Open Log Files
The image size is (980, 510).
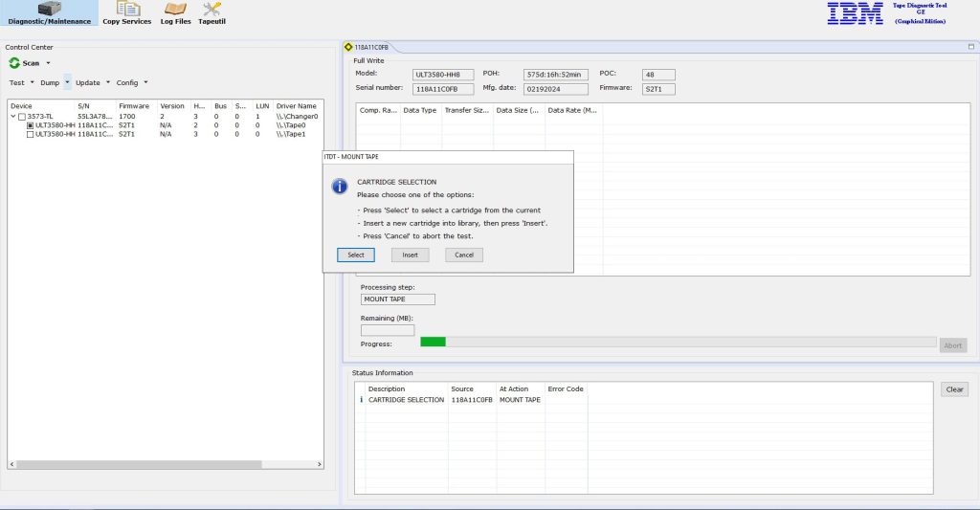coord(176,13)
